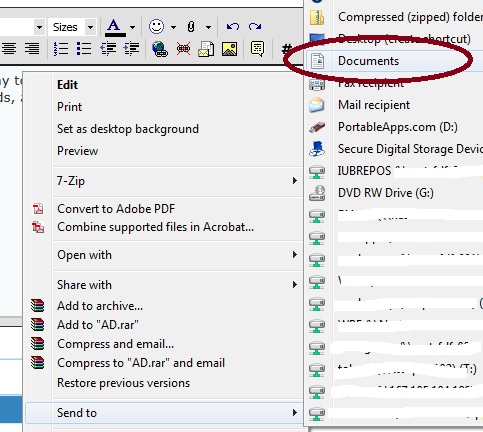This screenshot has height=432, width=483.
Task: Click the remove link icon
Action: tap(183, 49)
